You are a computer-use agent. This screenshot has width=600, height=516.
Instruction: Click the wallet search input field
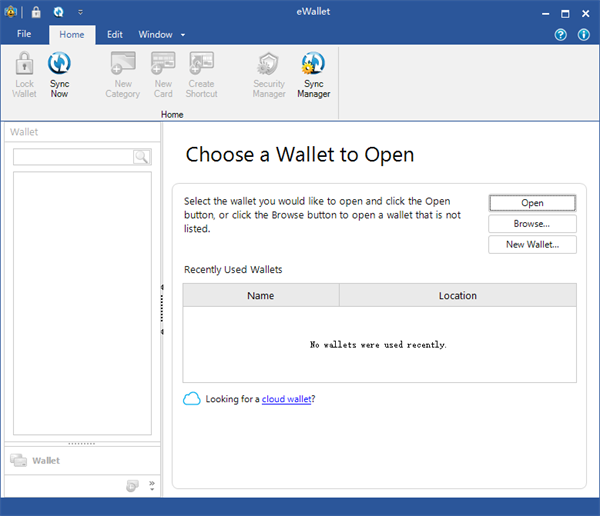click(73, 157)
